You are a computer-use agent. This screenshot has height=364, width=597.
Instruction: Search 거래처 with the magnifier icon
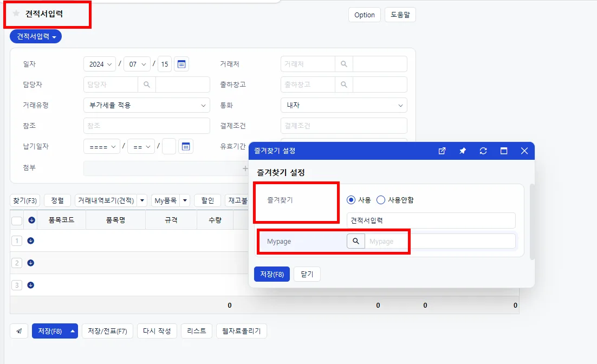click(344, 64)
